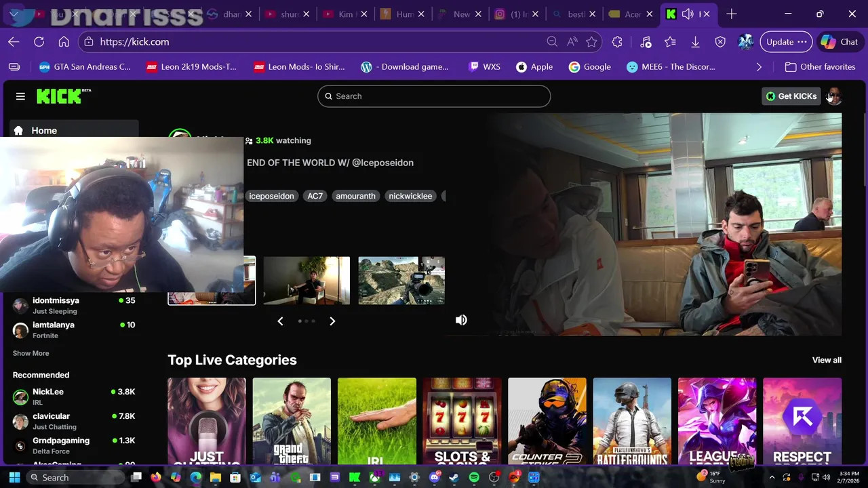Open the Counter-Strike 2 category card
This screenshot has height=488, width=868.
(x=547, y=421)
